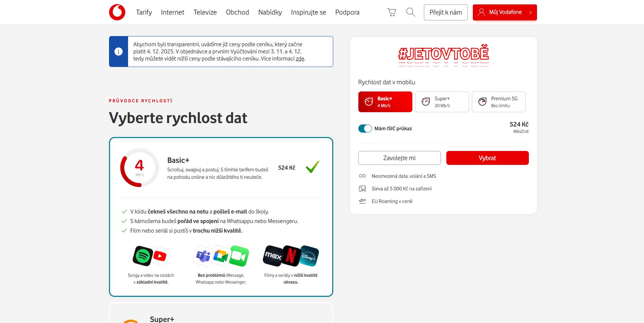Click the YouTube app icon
This screenshot has height=323, width=644.
click(160, 256)
